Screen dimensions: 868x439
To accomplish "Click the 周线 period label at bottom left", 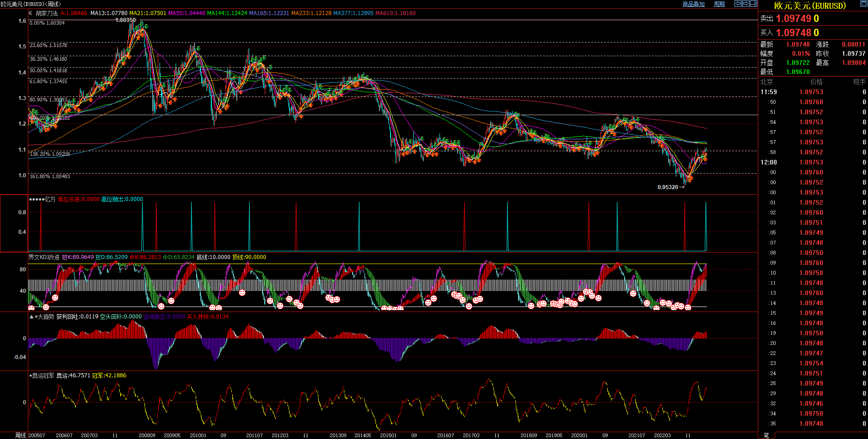I will [x=21, y=435].
